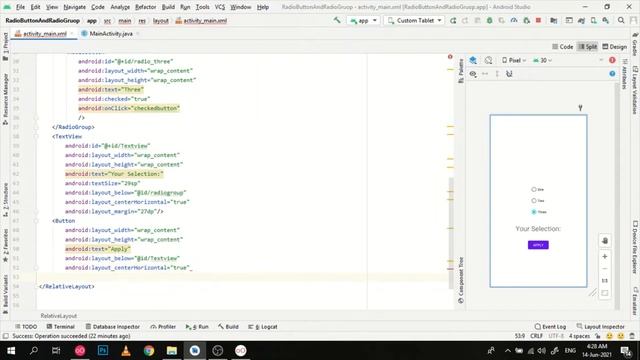
Task: Select the Design Surface layers icon
Action: pyautogui.click(x=473, y=60)
